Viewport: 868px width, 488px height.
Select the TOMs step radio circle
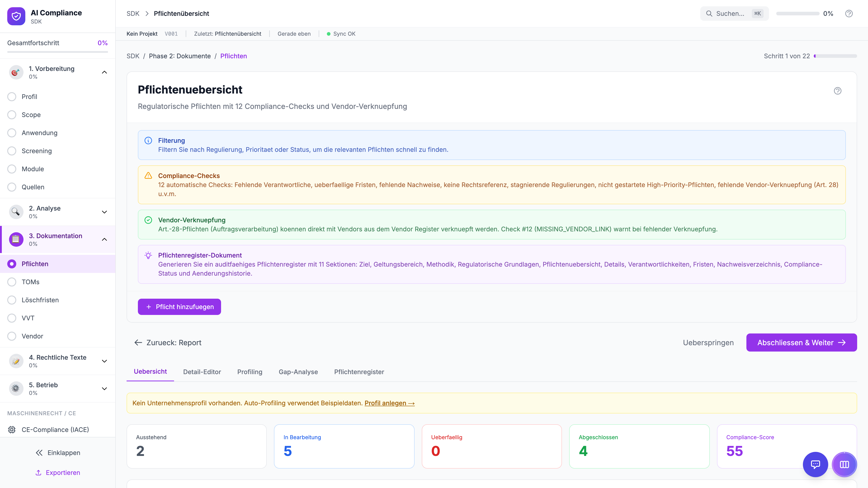(x=12, y=282)
